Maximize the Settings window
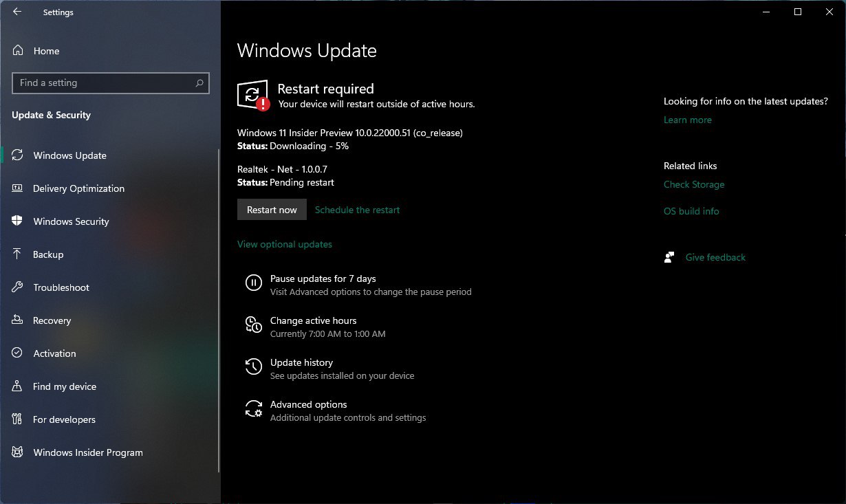846x504 pixels. click(798, 12)
